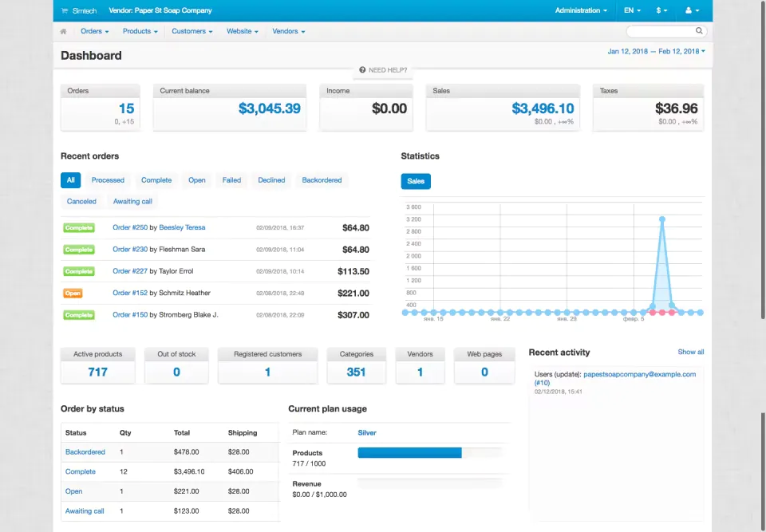Select the All orders filter

point(70,180)
